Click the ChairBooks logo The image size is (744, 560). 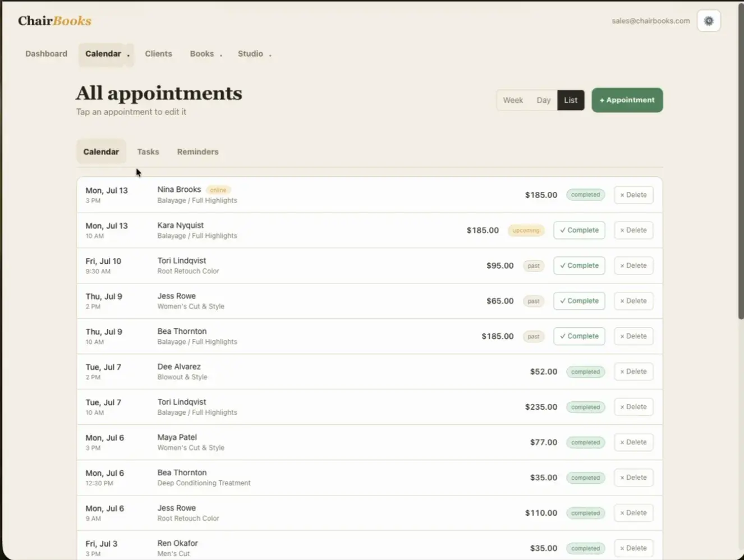(54, 21)
